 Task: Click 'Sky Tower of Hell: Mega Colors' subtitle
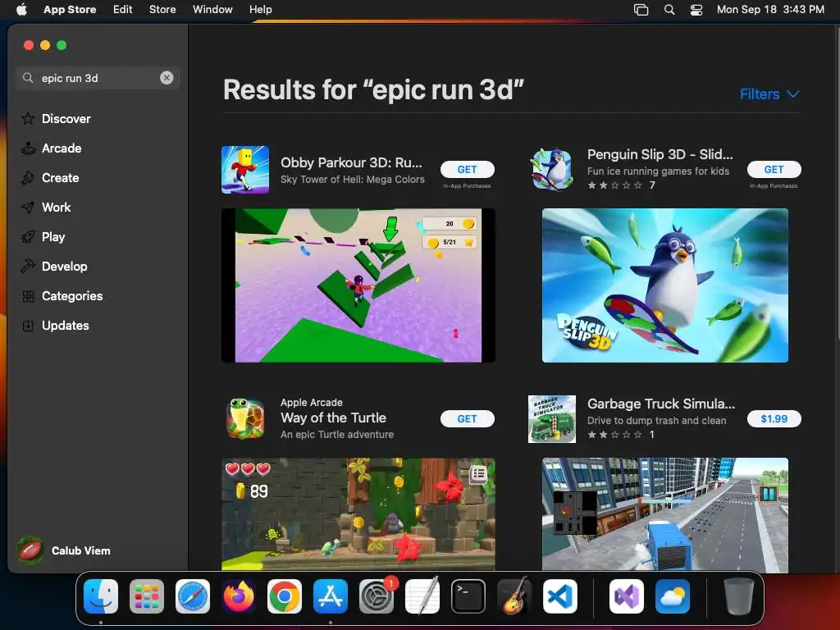click(x=353, y=180)
